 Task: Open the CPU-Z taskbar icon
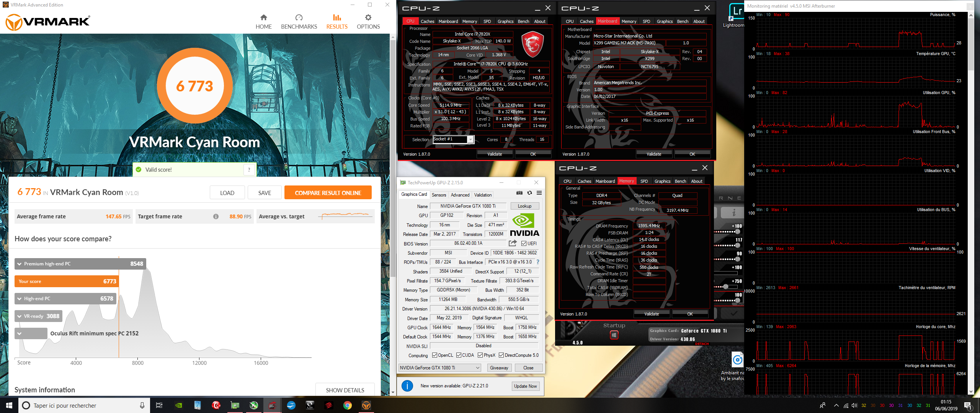click(272, 405)
